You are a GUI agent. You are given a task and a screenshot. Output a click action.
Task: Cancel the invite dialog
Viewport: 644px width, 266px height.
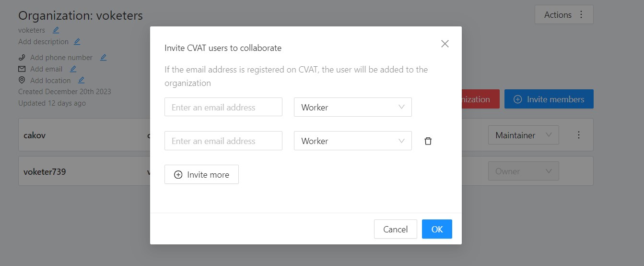click(x=395, y=229)
